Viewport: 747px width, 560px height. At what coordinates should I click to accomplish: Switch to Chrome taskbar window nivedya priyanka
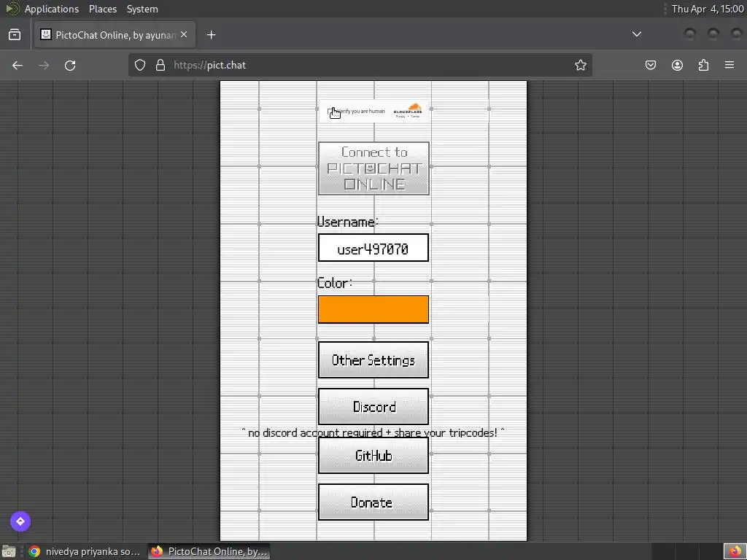(x=85, y=551)
